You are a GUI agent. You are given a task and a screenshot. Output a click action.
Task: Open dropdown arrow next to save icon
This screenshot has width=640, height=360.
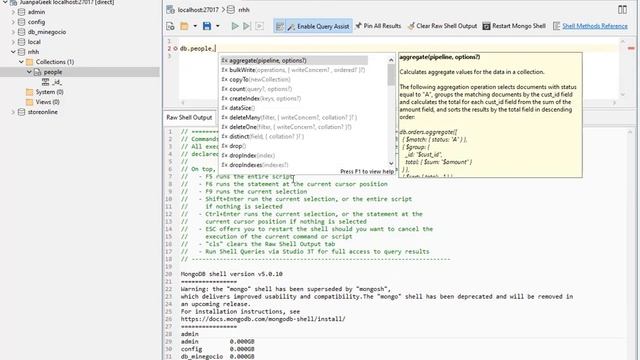coord(218,26)
